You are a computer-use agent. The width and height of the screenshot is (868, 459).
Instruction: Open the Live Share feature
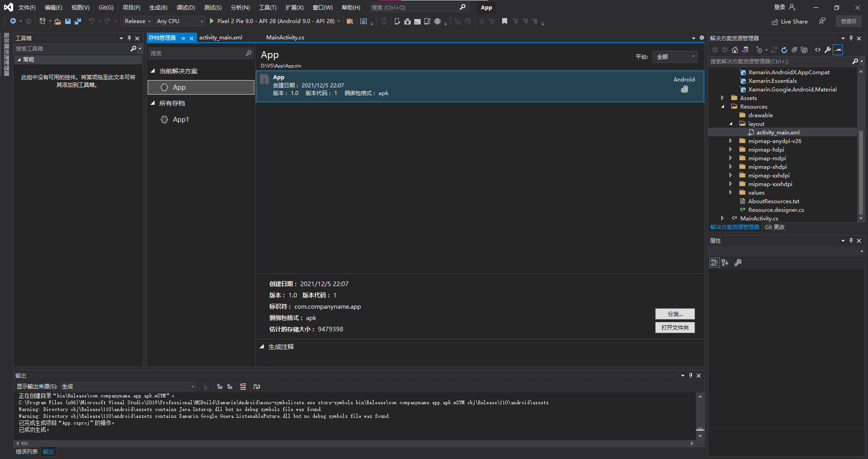click(x=790, y=21)
